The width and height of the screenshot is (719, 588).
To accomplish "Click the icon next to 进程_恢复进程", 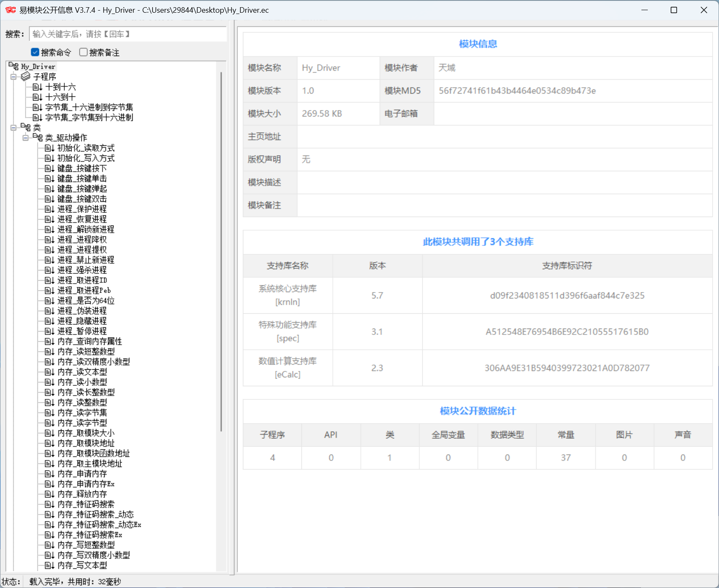I will tap(50, 219).
